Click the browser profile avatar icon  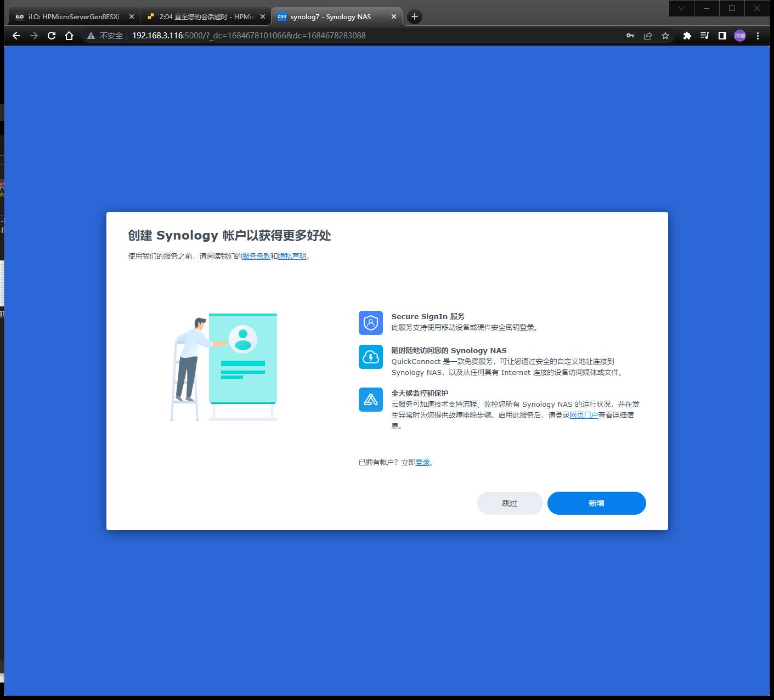pos(739,35)
